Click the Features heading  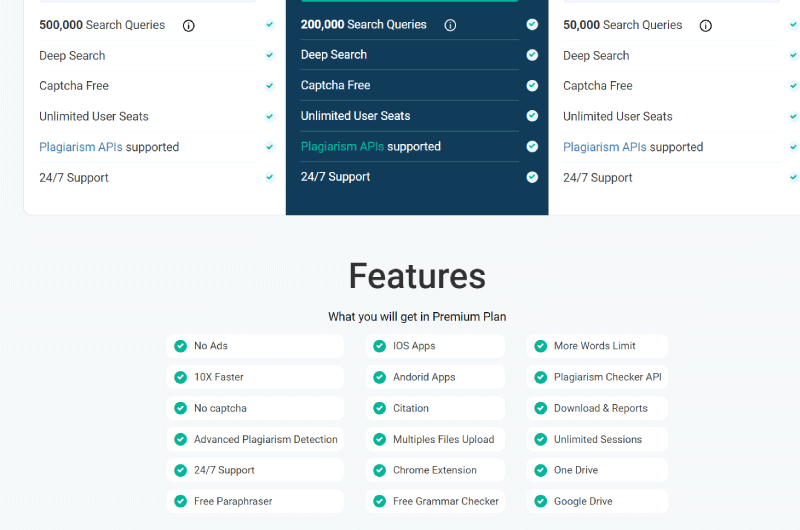click(417, 276)
